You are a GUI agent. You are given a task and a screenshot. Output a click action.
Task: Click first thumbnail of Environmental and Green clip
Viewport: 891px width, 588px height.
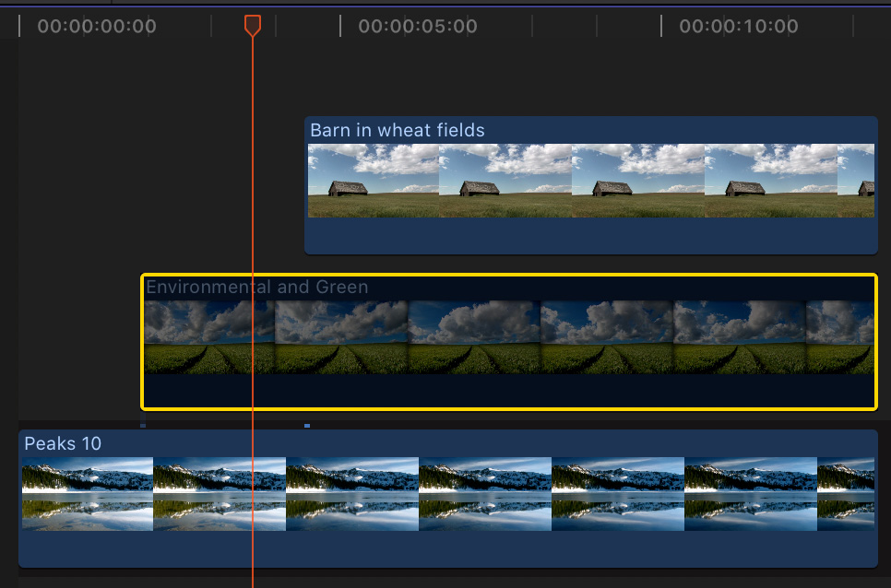click(x=209, y=337)
